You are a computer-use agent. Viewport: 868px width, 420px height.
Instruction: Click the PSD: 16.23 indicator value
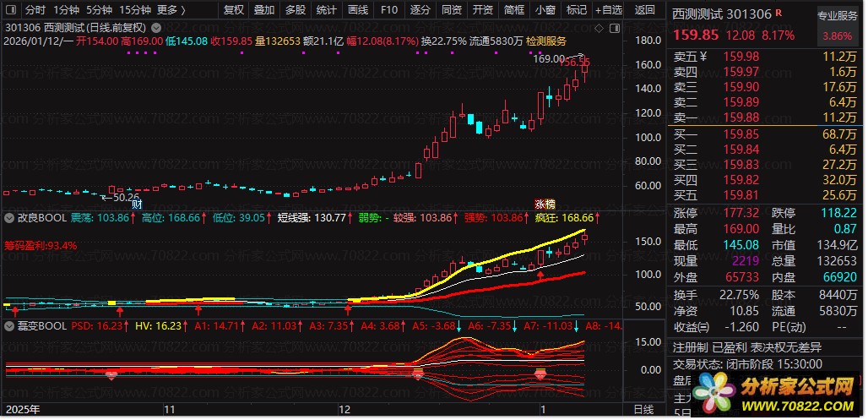(x=99, y=326)
